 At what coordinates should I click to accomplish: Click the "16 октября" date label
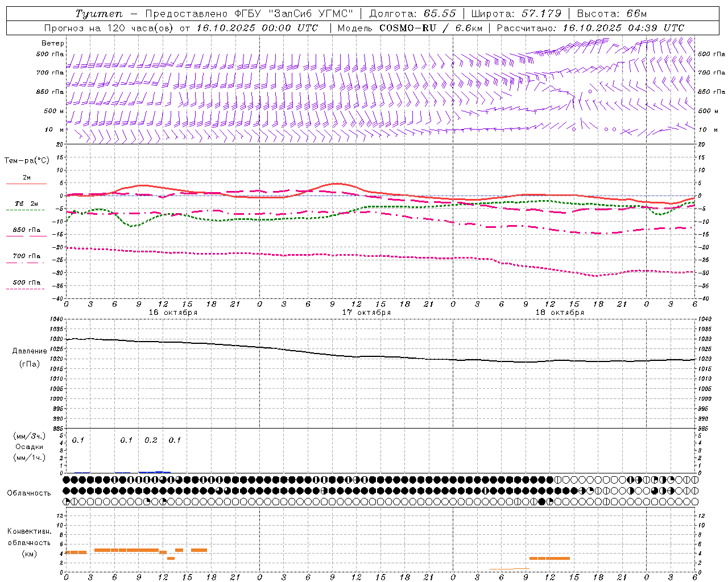[x=173, y=313]
